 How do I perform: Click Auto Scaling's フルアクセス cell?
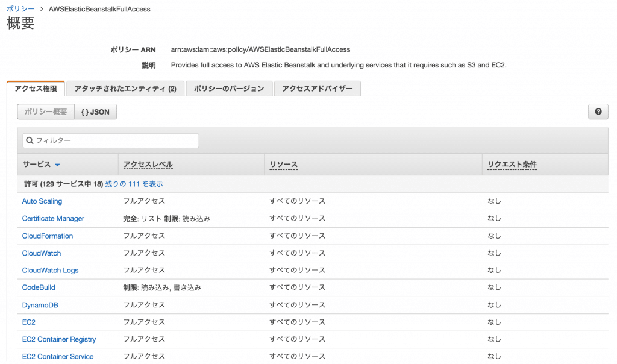coord(144,201)
